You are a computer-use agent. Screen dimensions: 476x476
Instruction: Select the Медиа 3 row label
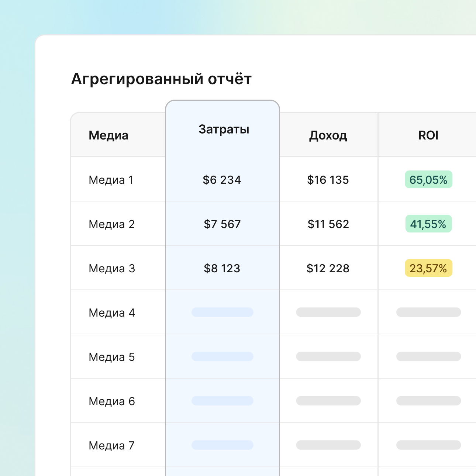click(112, 269)
